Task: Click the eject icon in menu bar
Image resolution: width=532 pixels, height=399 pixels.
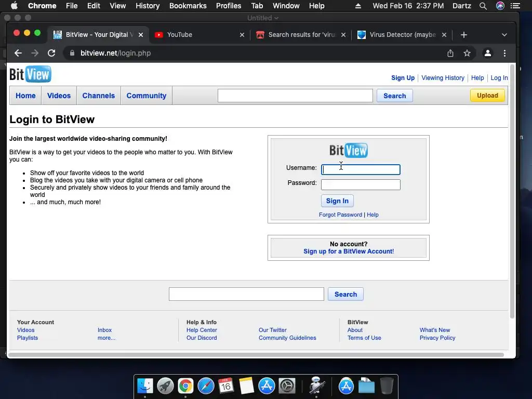Action: point(358,6)
